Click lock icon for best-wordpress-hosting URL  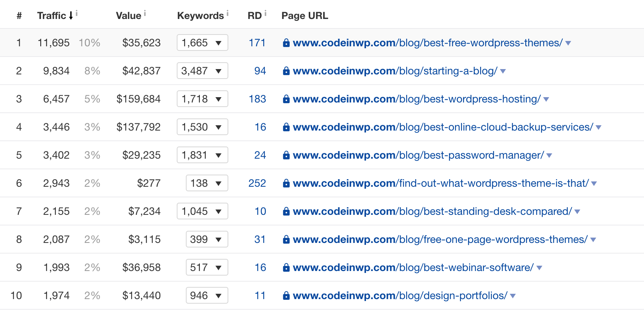point(286,99)
